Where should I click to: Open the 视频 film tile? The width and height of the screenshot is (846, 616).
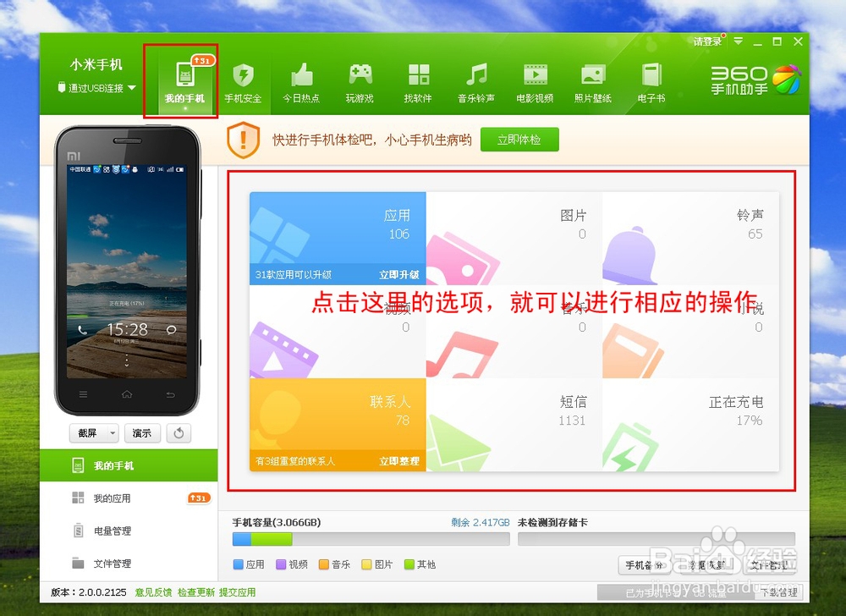coord(338,331)
